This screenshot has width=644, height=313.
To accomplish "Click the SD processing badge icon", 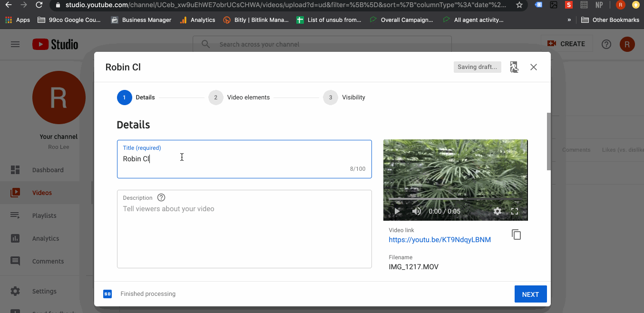I will [107, 294].
